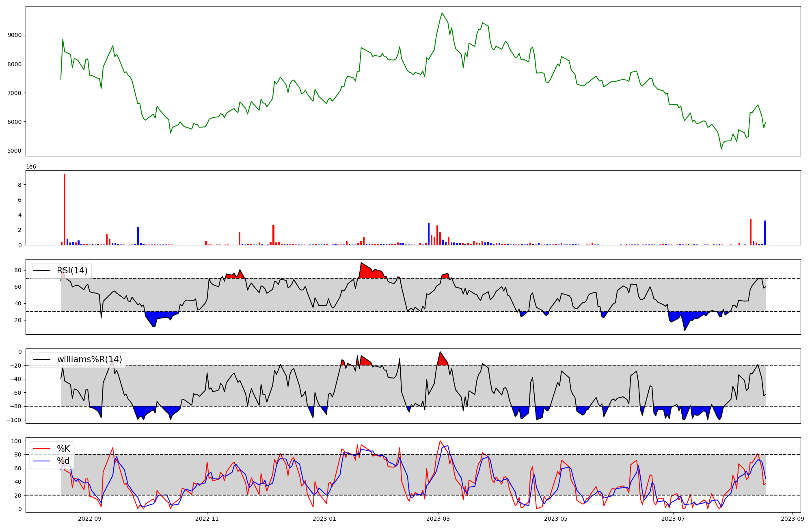812x528 pixels.
Task: Click the 2023-01 date tick label
Action: 324,519
